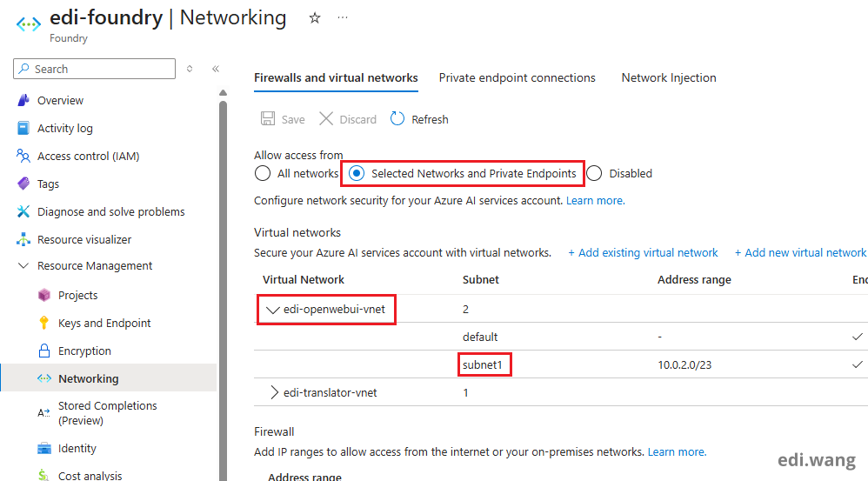Viewport: 868px width, 481px height.
Task: Collapse the edi-openwebui-vnet row
Action: (x=272, y=309)
